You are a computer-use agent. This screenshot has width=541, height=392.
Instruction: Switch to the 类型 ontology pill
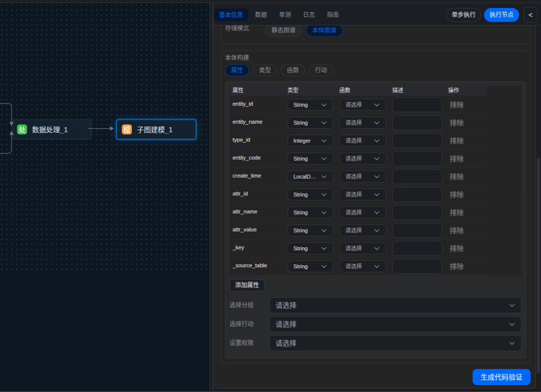264,70
